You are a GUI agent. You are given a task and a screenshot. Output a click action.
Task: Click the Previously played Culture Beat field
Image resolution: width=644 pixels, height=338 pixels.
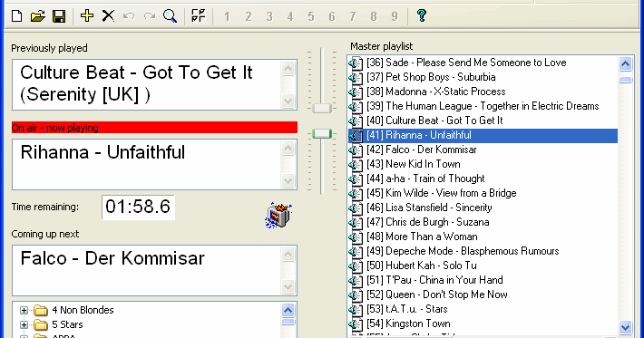154,85
